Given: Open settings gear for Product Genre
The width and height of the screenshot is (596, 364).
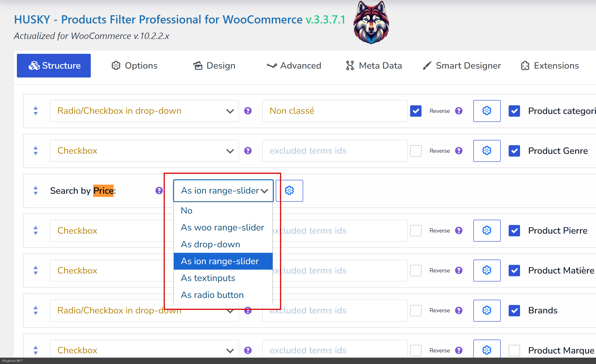Looking at the screenshot, I should click(x=487, y=151).
